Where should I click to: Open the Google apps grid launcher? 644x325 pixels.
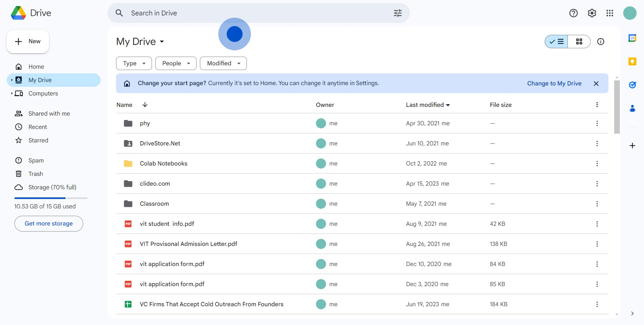tap(610, 13)
